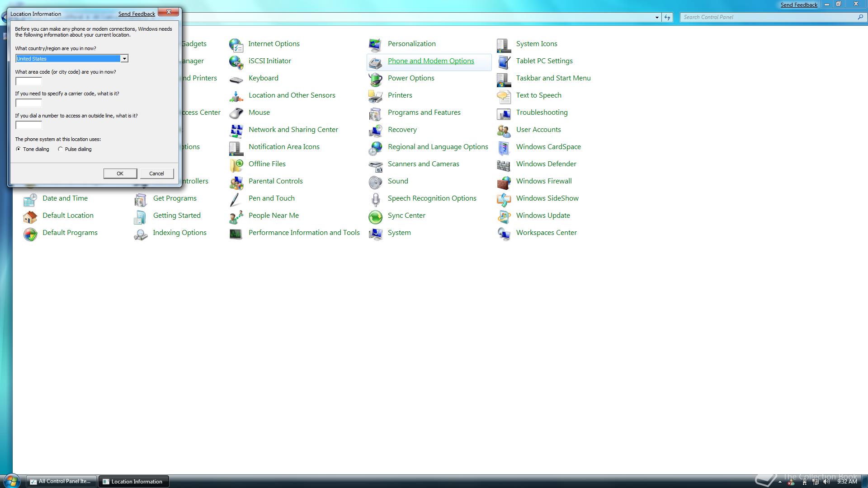Click the Mouse icon
Viewport: 868px width, 488px height.
point(236,113)
